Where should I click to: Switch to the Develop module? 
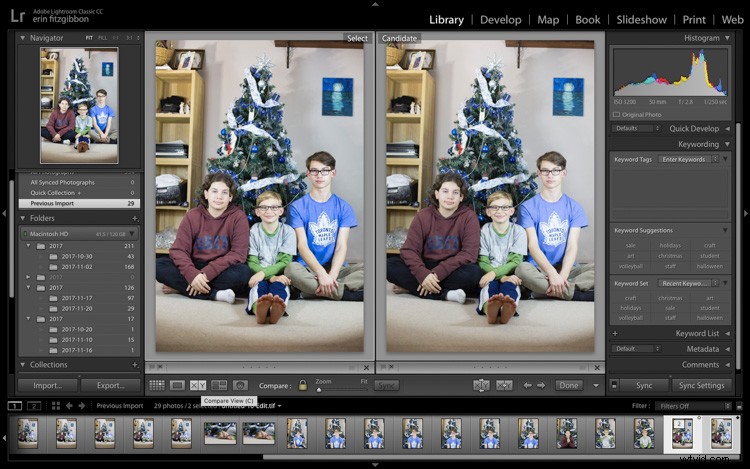pyautogui.click(x=500, y=20)
